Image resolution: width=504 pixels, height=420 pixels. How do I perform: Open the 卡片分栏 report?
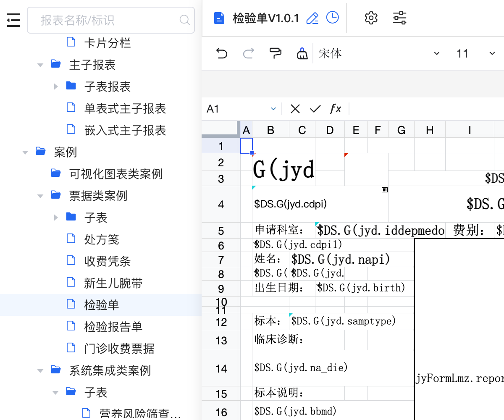tap(108, 43)
